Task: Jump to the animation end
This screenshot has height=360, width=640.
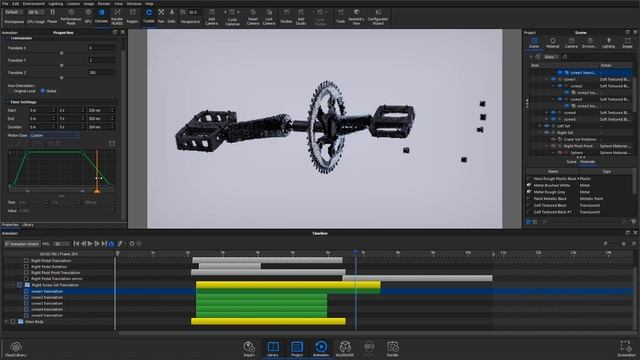Action: point(104,244)
